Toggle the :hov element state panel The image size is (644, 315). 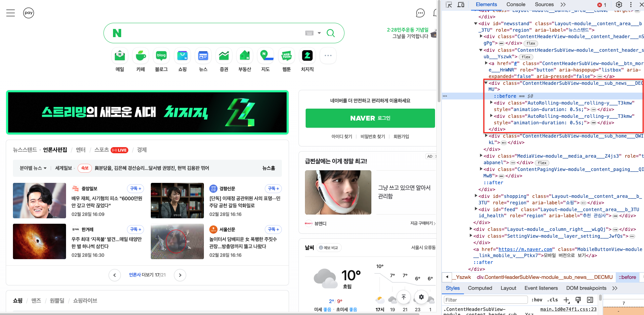(537, 300)
